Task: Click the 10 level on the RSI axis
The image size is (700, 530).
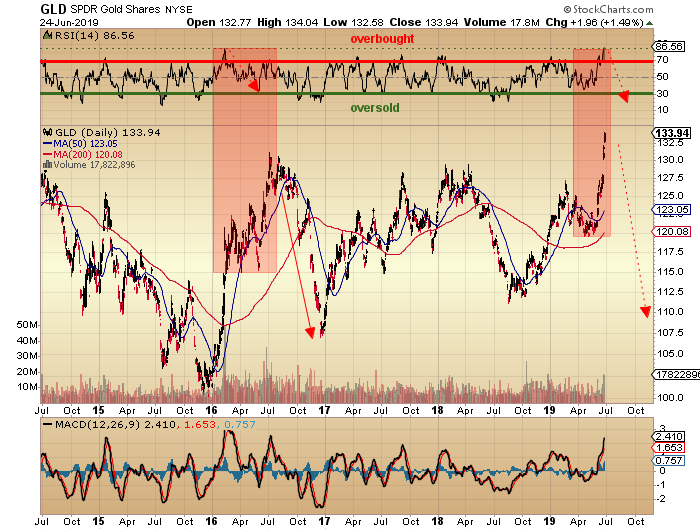Action: coord(663,110)
